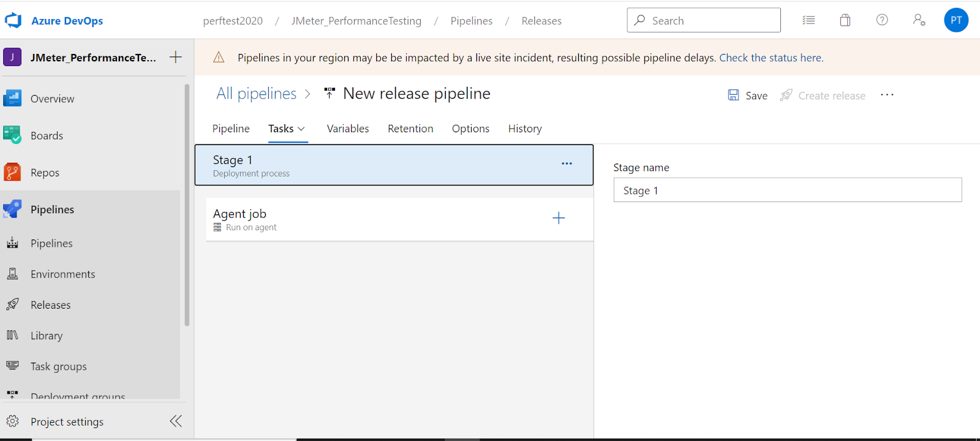Click the Pipelines breadcrumb in header

point(471,21)
